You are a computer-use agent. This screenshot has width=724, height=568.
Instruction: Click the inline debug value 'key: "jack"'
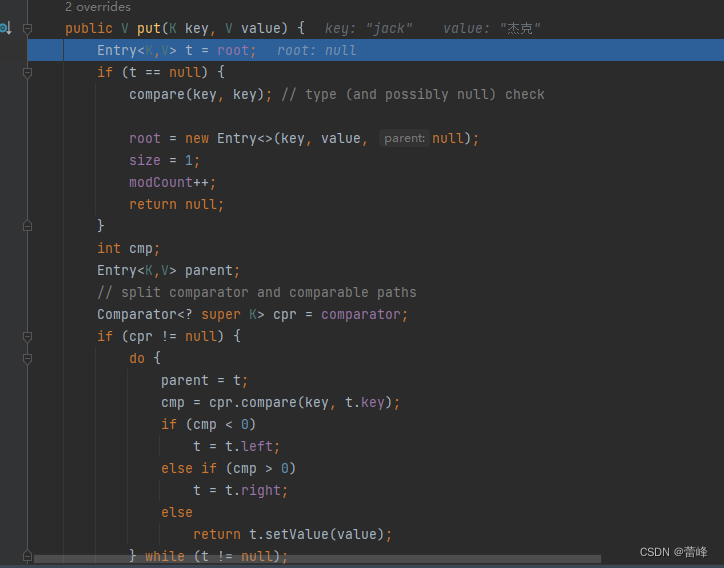point(368,29)
